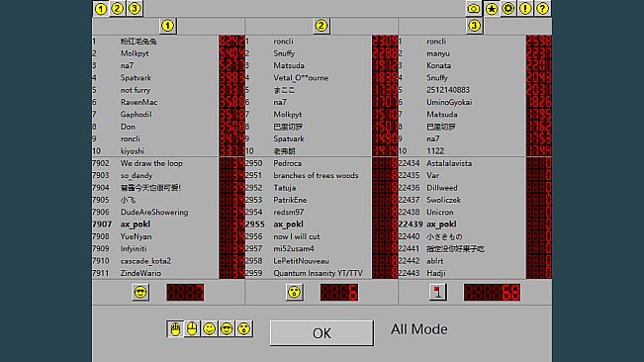Select the kiyoshi row
Screen dimensions: 644x362
pyautogui.click(x=168, y=151)
